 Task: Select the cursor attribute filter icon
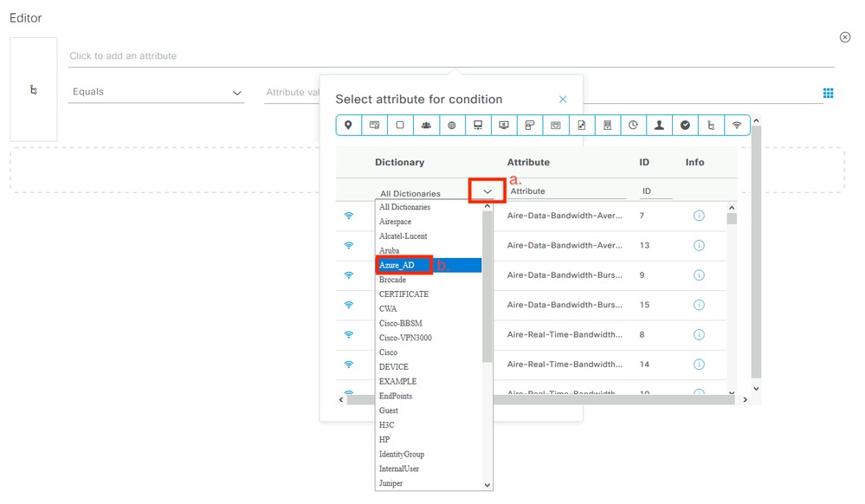tap(711, 125)
